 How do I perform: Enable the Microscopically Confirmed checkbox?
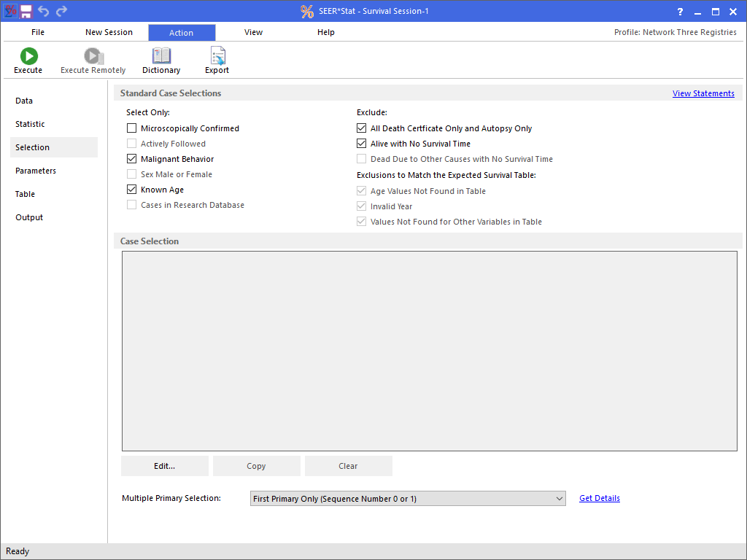click(132, 128)
